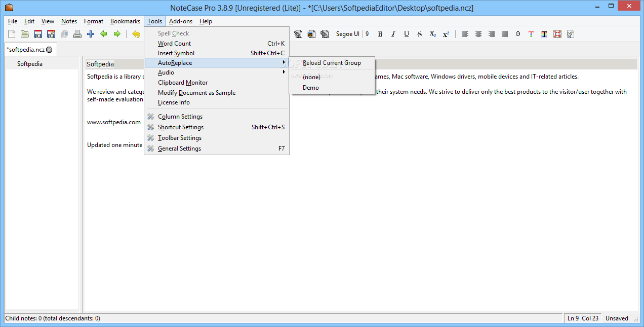Apply strikethrough with the S icon
The height and width of the screenshot is (327, 644).
coord(420,34)
